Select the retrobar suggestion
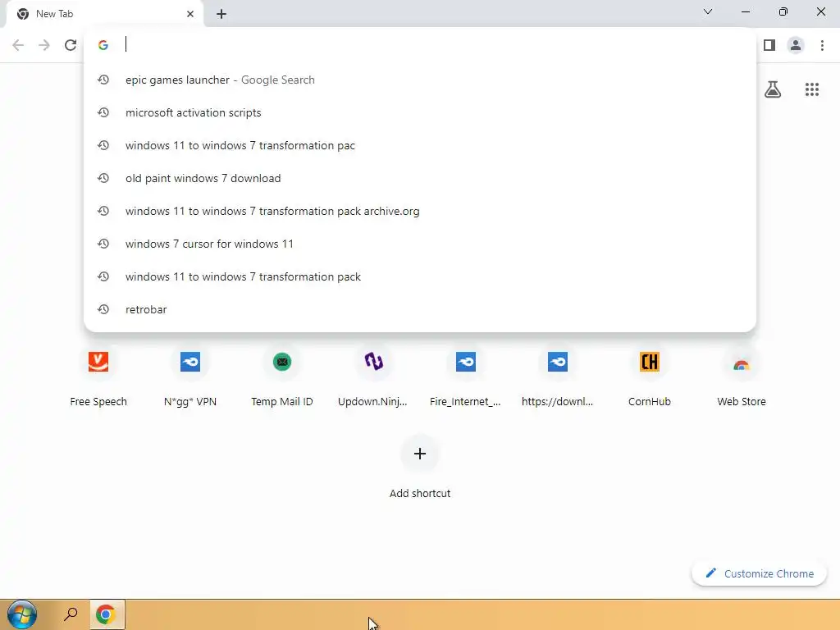840x630 pixels. point(420,309)
